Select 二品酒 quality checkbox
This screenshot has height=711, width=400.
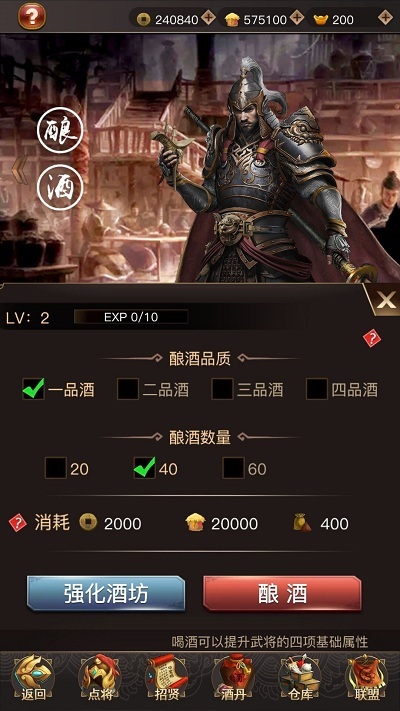128,389
